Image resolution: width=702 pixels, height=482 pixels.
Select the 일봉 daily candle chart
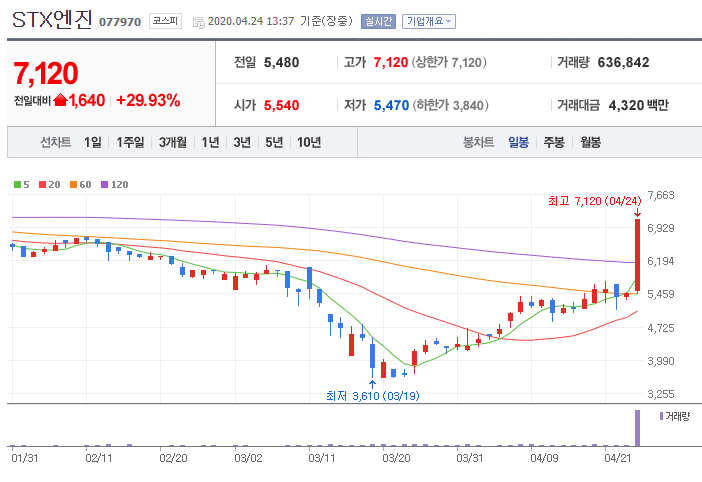point(518,142)
